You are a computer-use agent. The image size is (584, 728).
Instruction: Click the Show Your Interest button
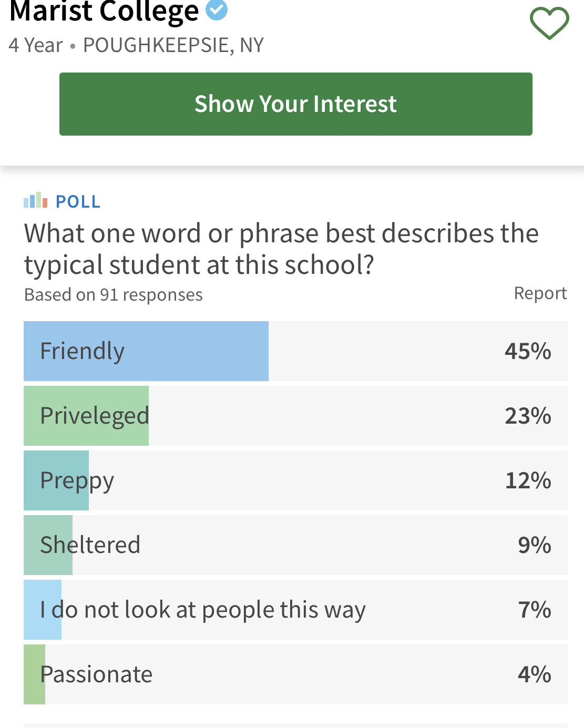pos(296,104)
